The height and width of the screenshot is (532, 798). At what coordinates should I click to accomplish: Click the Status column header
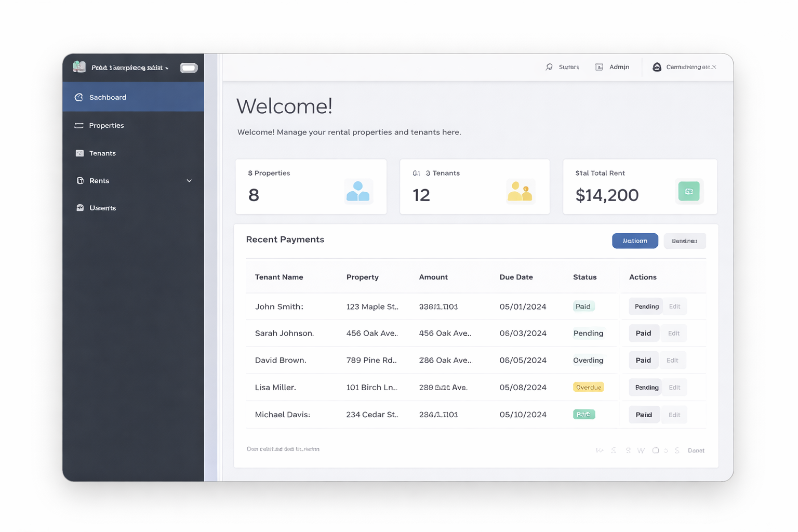585,277
